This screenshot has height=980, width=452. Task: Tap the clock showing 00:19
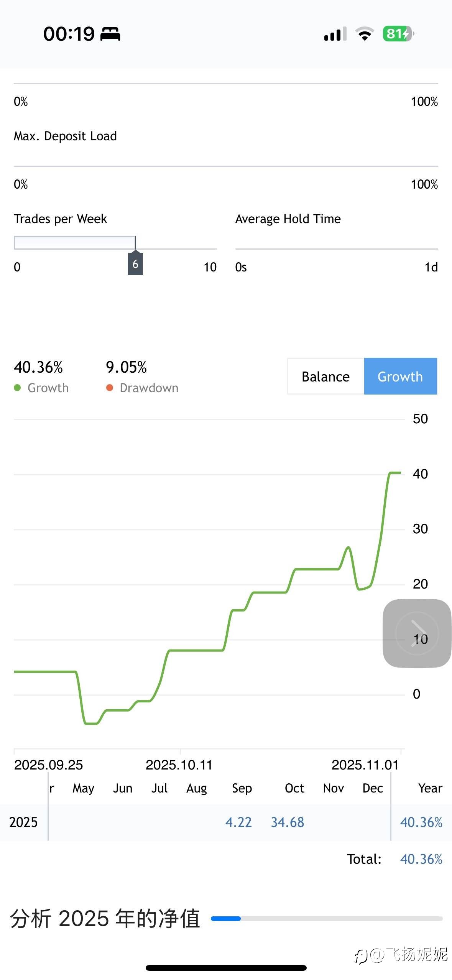tap(69, 34)
